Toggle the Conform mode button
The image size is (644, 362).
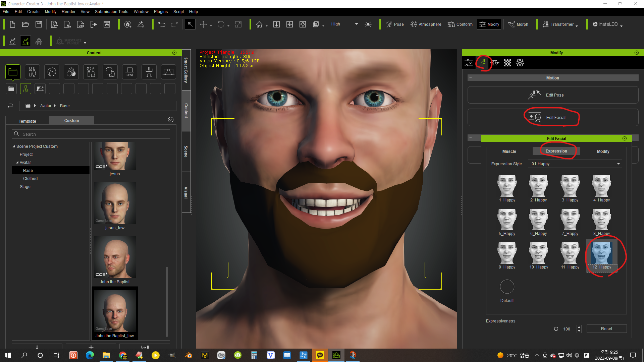460,24
